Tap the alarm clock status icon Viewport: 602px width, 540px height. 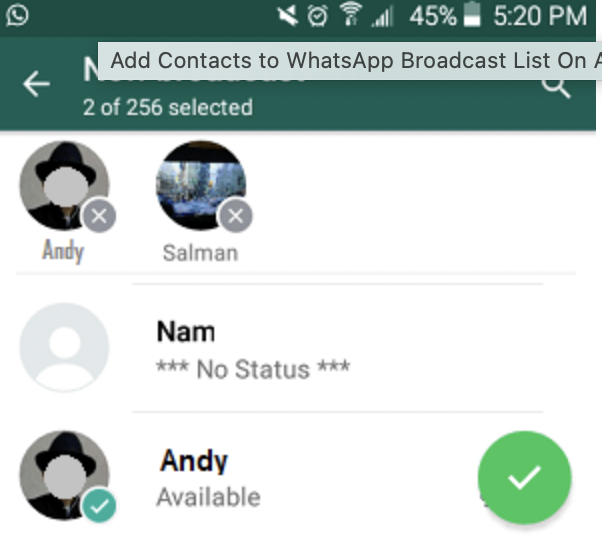click(x=318, y=16)
